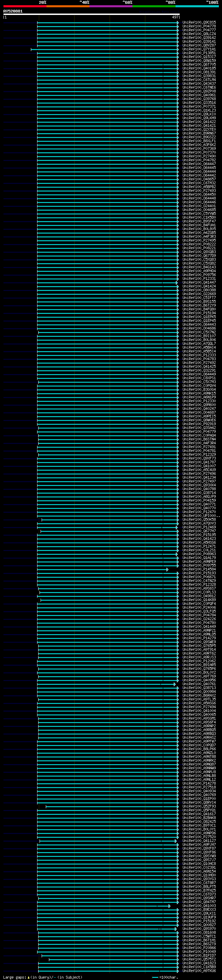
Task: Click hit label UniRef100_C4TNZ9
Action: [199, 581]
